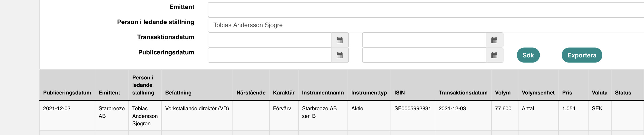This screenshot has height=135, width=644.
Task: Click the Person i ledande ställning field
Action: click(426, 25)
